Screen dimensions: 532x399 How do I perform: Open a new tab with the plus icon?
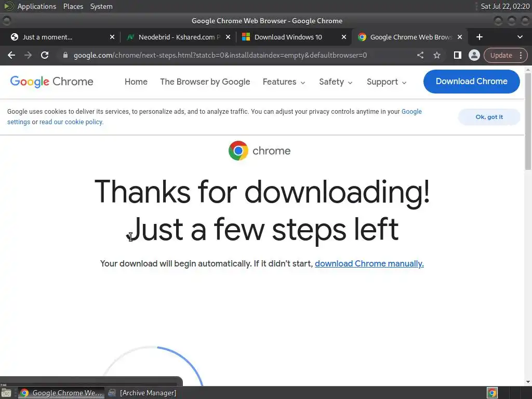point(480,37)
